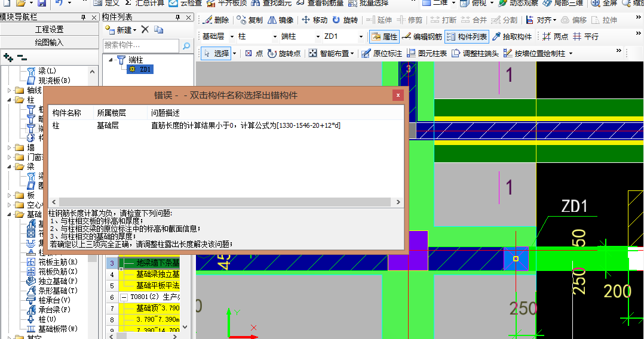Select the 复制 (copy) tool

250,20
